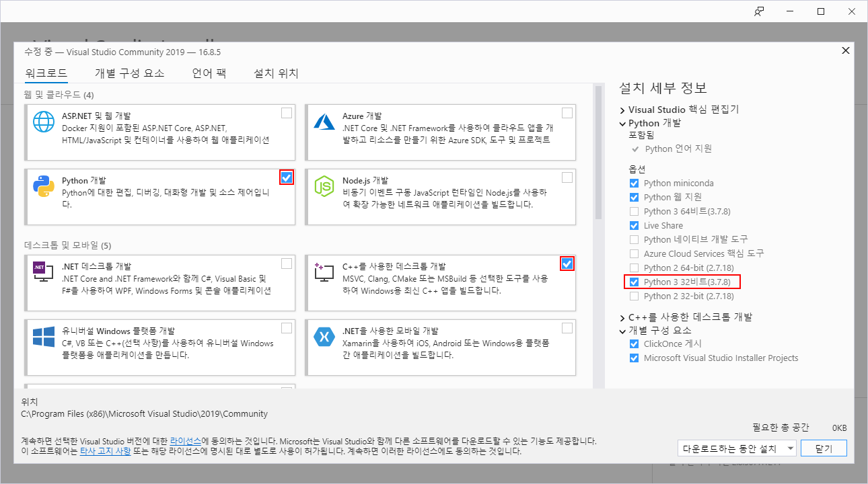Click the .NET desktop development icon

tap(44, 272)
